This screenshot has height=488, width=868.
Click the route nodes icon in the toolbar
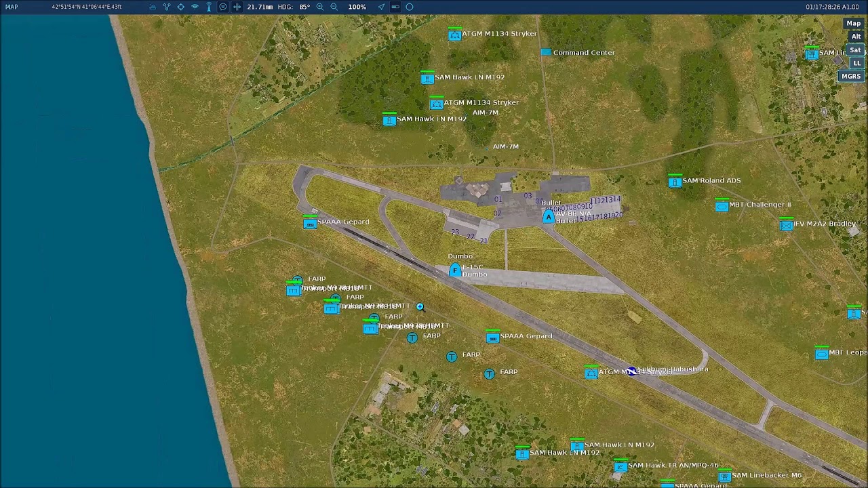167,7
